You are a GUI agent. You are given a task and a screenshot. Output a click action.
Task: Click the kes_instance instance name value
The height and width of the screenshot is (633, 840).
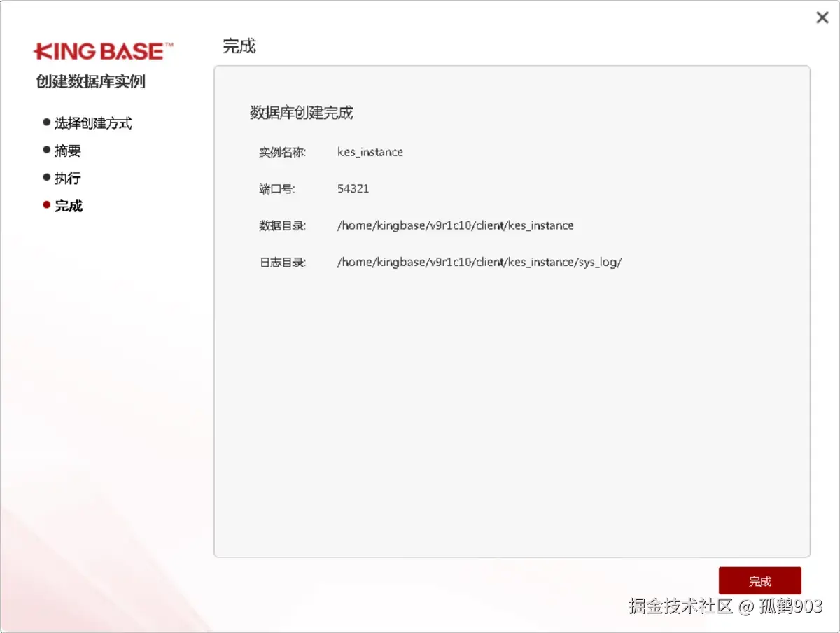tap(370, 152)
